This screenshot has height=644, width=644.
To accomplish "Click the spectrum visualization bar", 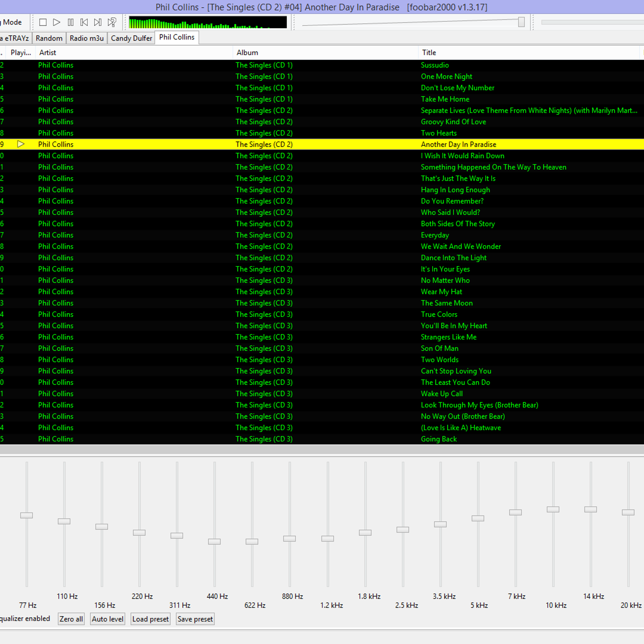I will tap(208, 22).
